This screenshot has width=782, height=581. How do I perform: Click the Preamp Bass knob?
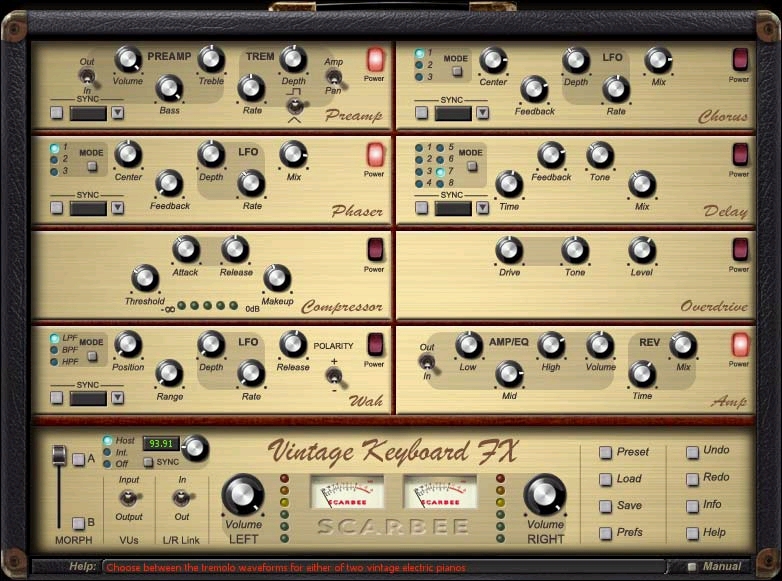[169, 89]
